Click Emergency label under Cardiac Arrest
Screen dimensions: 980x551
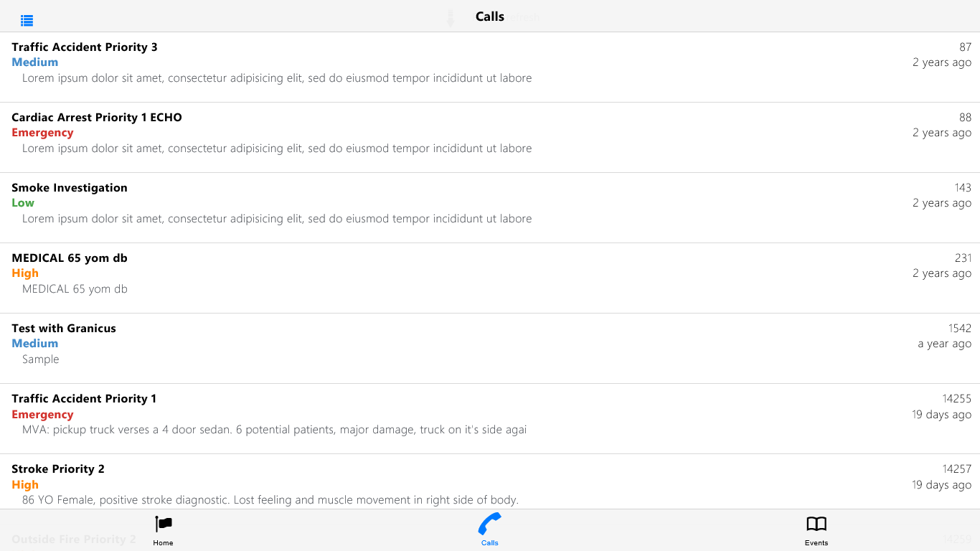coord(42,133)
